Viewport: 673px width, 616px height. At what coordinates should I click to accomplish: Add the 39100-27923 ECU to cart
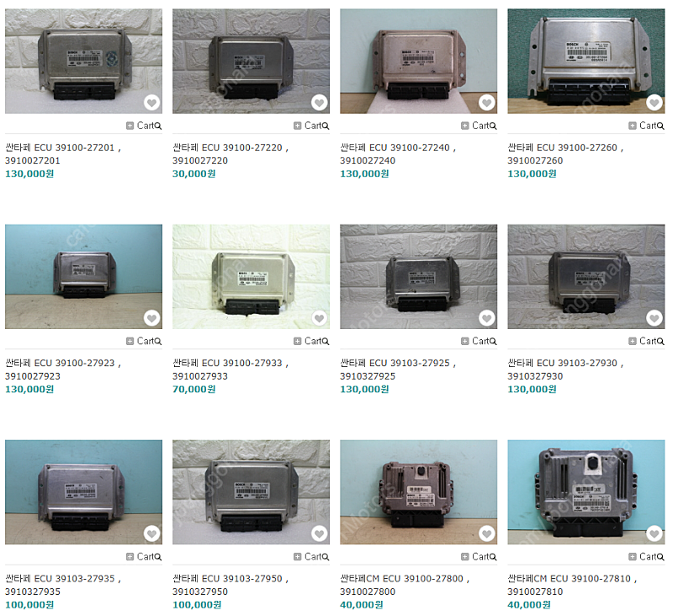(x=140, y=341)
